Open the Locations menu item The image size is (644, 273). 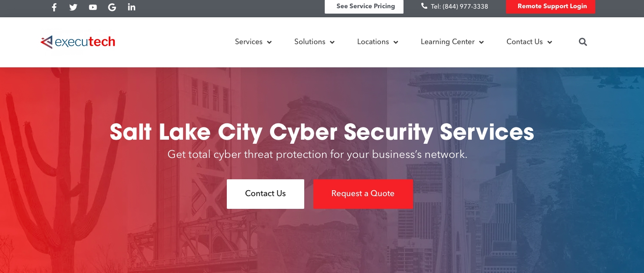click(x=373, y=42)
